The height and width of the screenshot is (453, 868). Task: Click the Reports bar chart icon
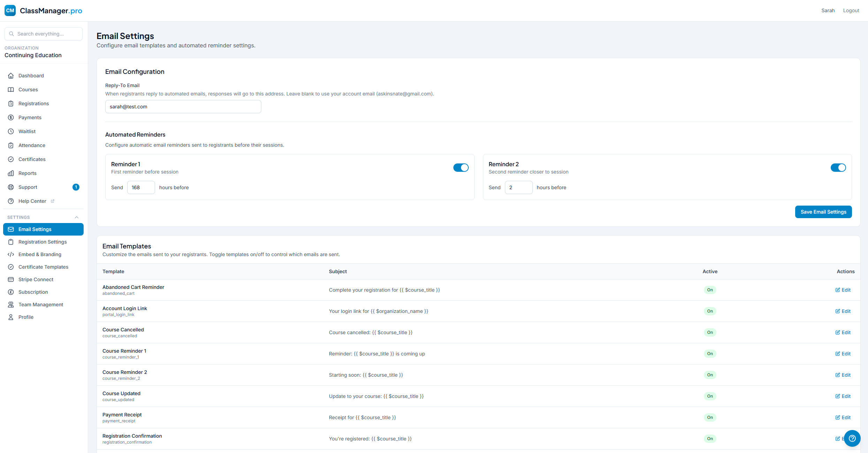tap(11, 173)
